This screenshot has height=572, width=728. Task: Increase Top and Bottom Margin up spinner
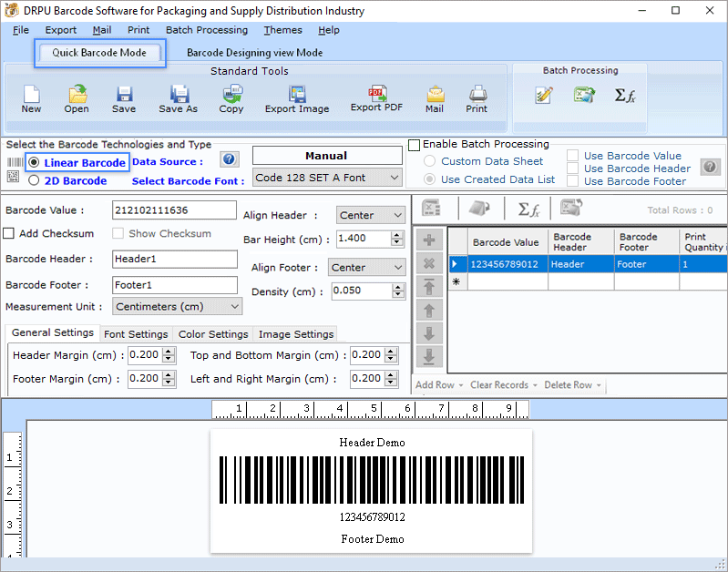pyautogui.click(x=392, y=352)
